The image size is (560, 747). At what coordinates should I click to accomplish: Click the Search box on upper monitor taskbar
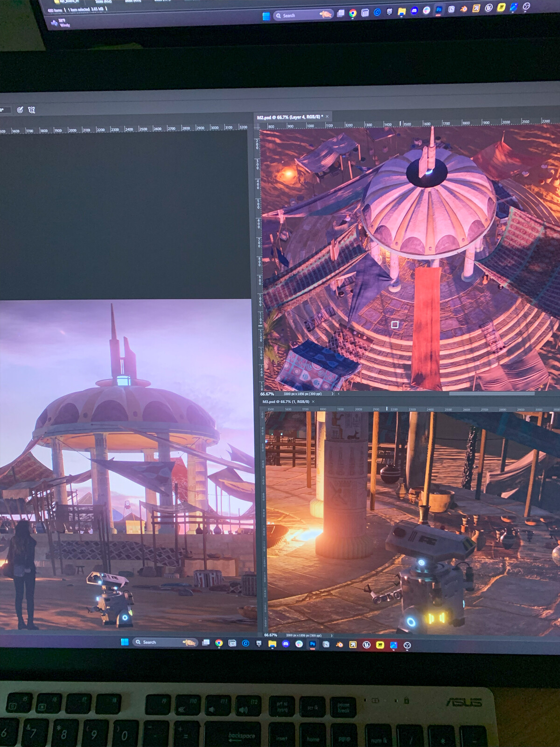pos(303,15)
